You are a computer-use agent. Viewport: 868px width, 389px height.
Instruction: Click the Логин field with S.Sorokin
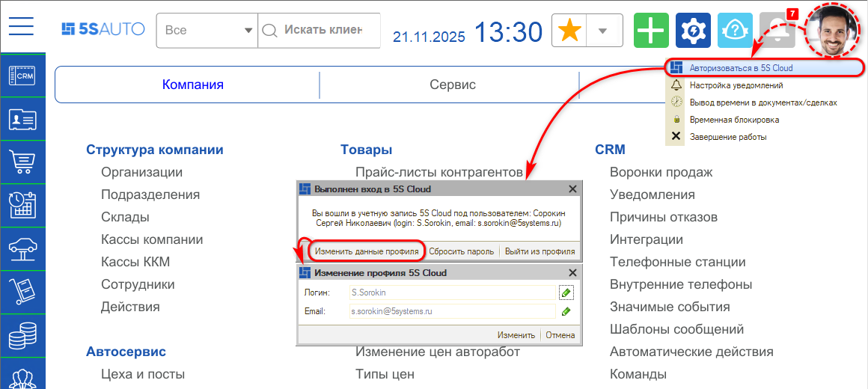(452, 292)
